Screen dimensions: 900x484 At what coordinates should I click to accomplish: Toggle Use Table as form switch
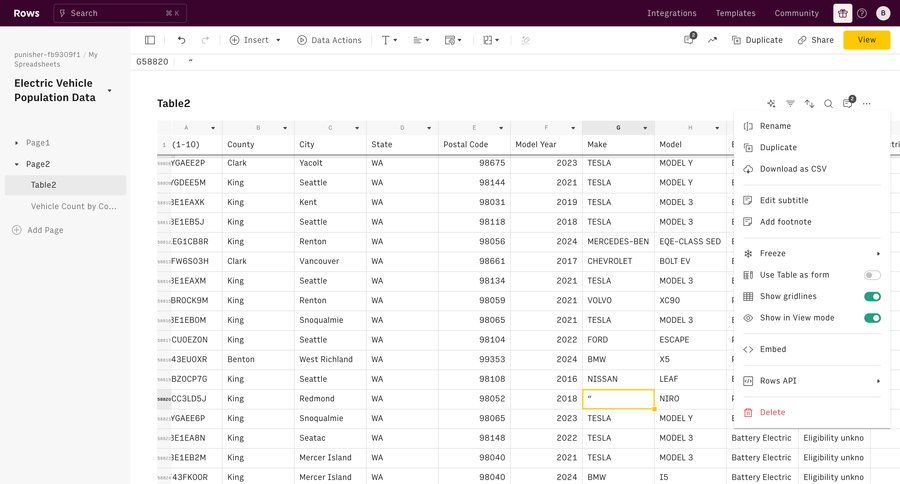872,275
